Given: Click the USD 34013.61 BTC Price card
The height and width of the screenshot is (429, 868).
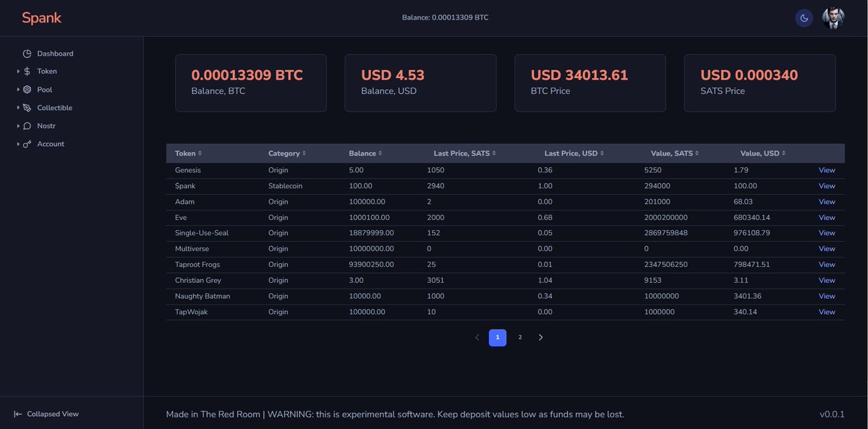Looking at the screenshot, I should 590,83.
